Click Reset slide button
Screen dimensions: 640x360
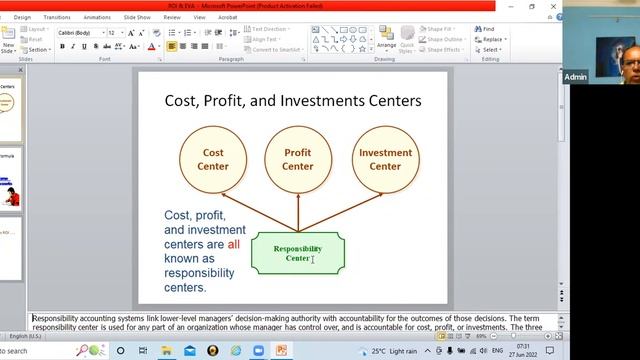(x=31, y=40)
